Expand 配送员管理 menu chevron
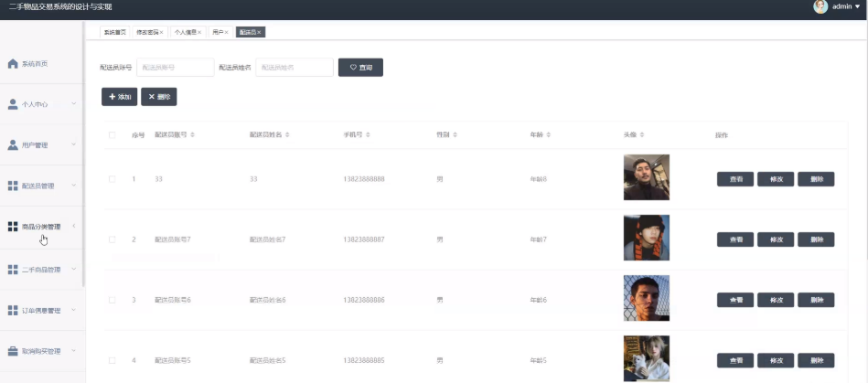The image size is (868, 383). 73,186
